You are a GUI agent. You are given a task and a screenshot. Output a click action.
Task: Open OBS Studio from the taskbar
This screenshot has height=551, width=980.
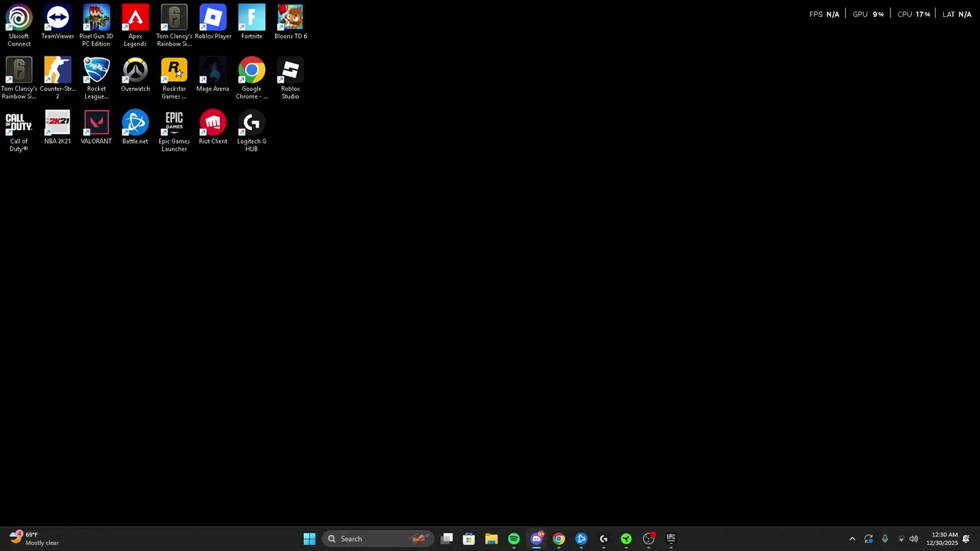pos(648,539)
